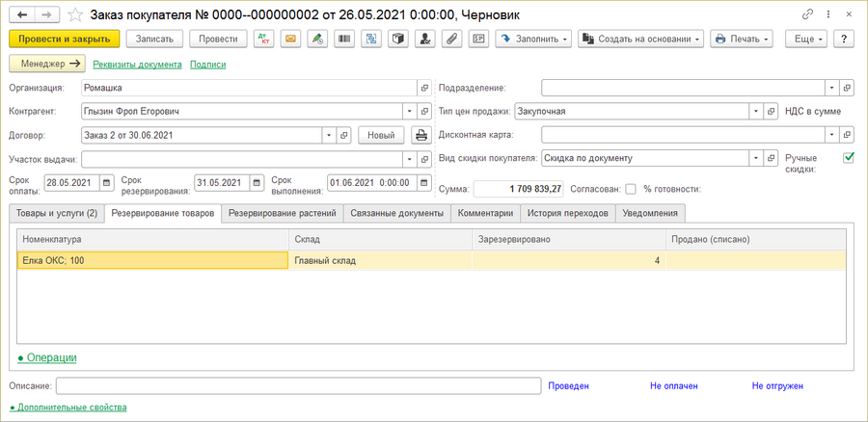Image resolution: width=868 pixels, height=422 pixels.
Task: Select the Елка ОКС; 100 cell
Action: (x=152, y=260)
